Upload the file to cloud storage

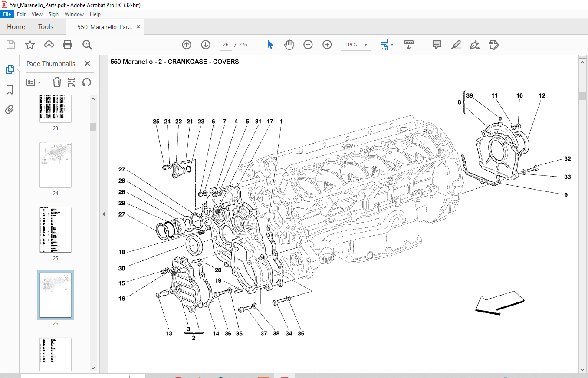click(x=49, y=45)
